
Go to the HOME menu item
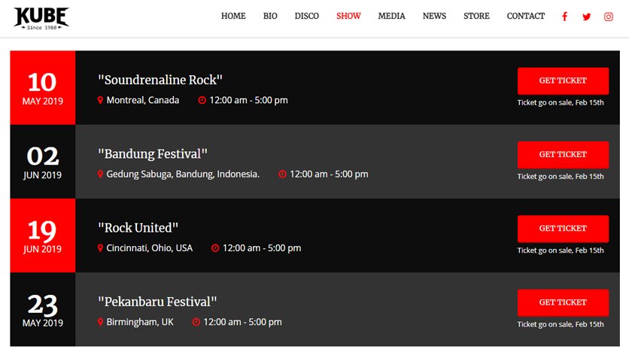(233, 16)
